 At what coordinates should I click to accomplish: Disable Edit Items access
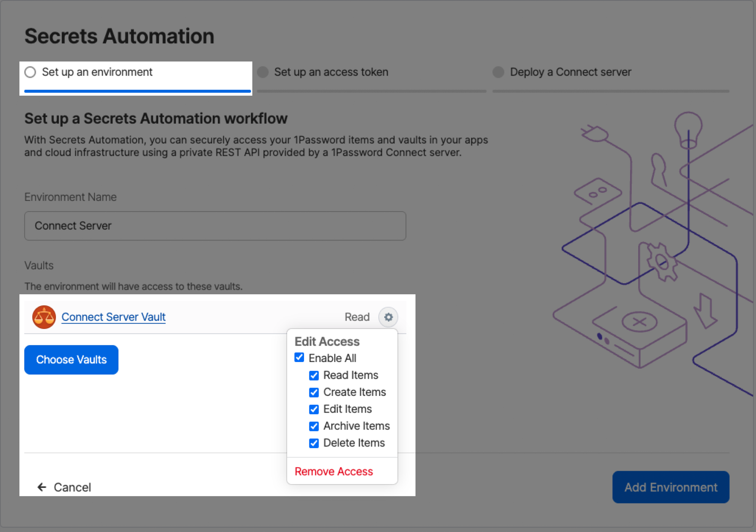(314, 410)
